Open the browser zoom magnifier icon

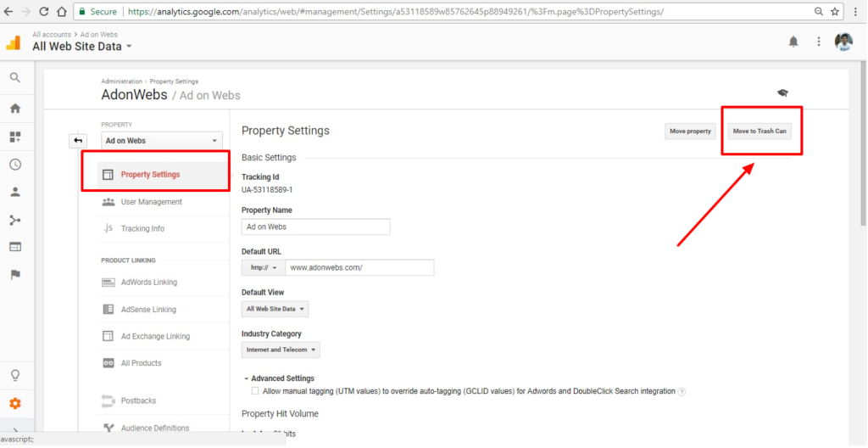pyautogui.click(x=819, y=11)
